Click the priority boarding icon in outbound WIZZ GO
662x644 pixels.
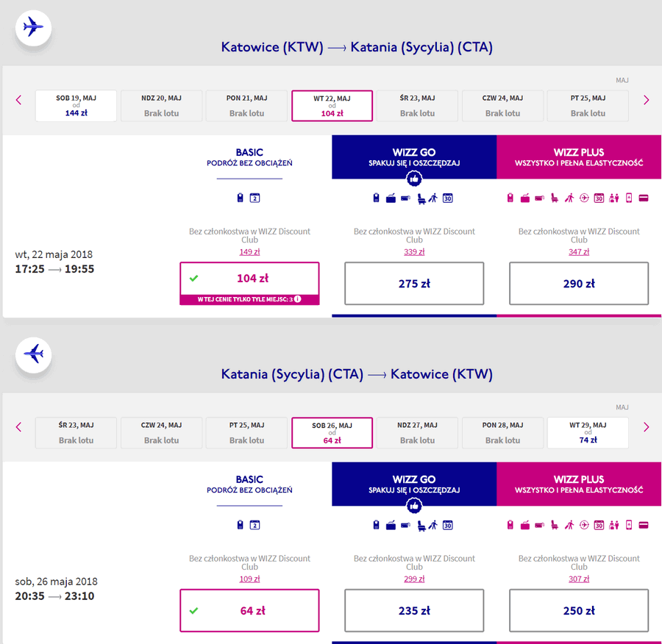(433, 198)
